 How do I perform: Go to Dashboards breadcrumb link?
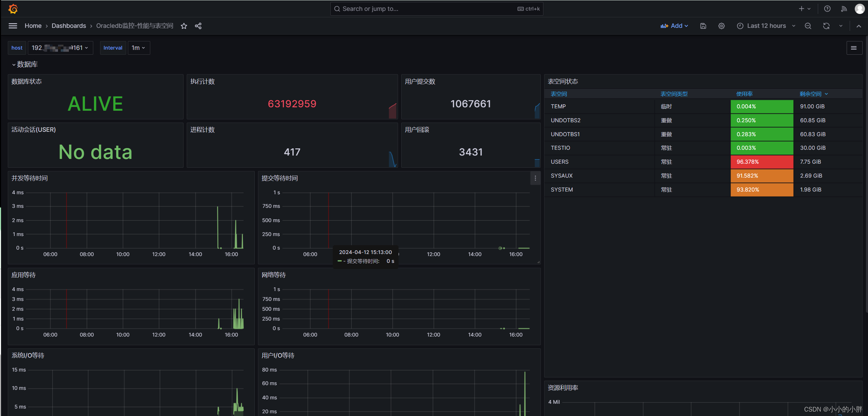69,26
